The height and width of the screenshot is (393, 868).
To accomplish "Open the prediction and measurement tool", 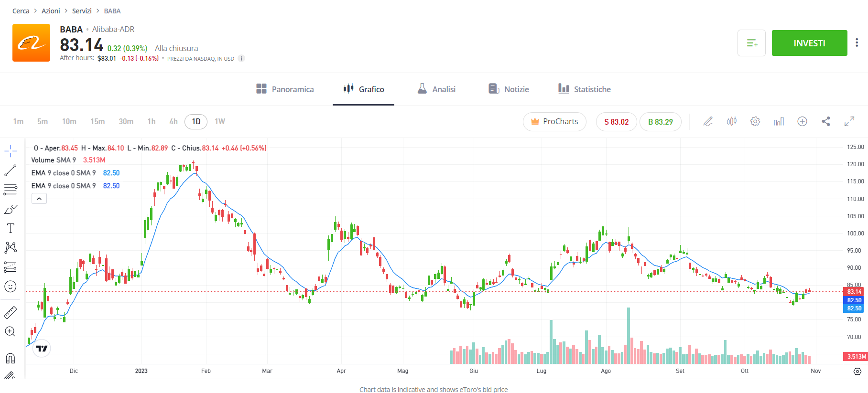I will coord(11,267).
